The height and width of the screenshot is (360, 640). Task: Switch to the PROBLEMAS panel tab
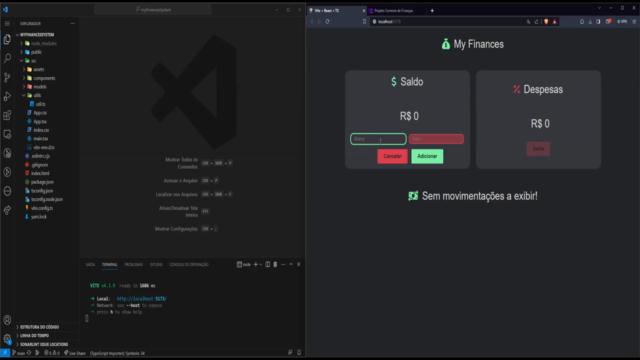point(133,264)
